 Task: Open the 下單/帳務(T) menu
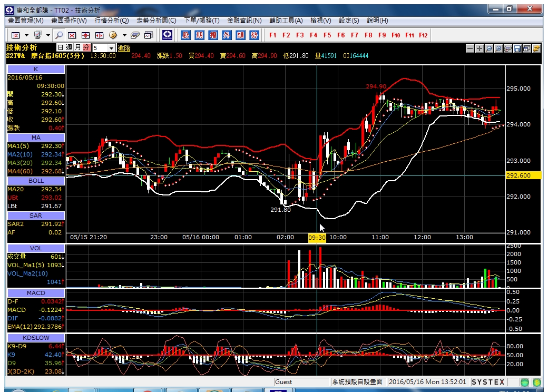(x=202, y=21)
